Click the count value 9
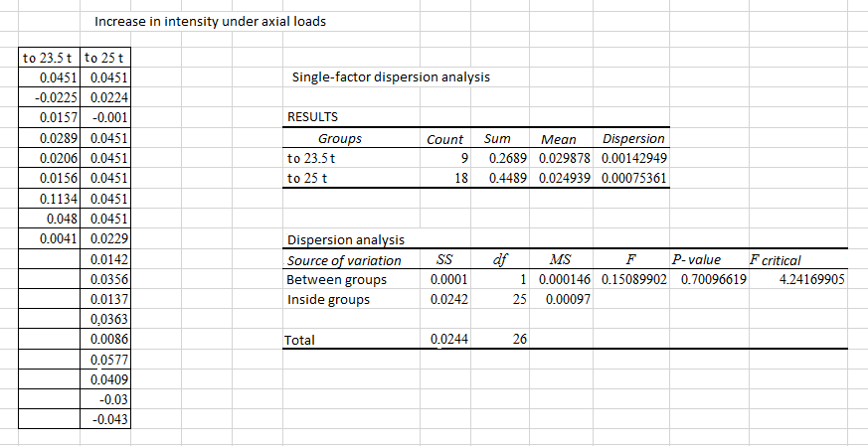Image resolution: width=868 pixels, height=446 pixels. pyautogui.click(x=465, y=158)
